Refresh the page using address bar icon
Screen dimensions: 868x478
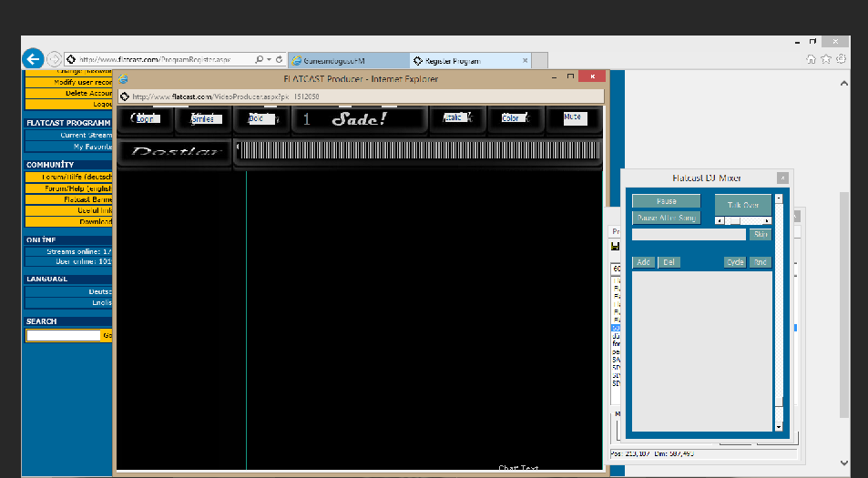point(280,60)
